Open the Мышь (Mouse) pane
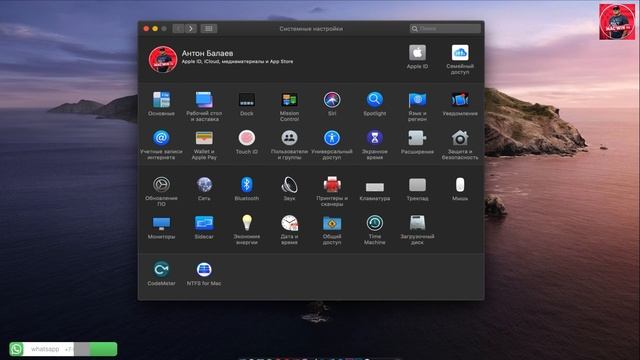640x360 pixels. pos(460,185)
